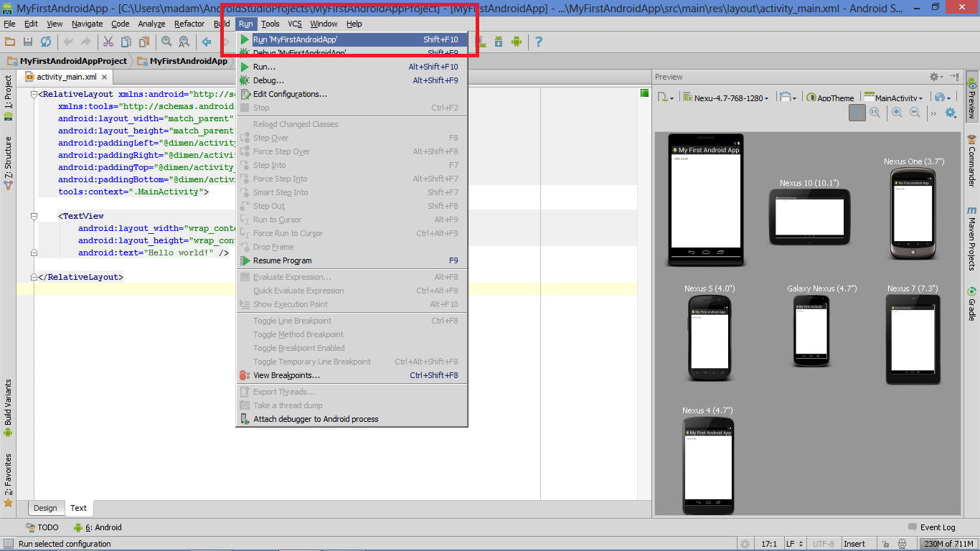Click the Open folder toolbar icon
The image size is (980, 551).
coord(10,42)
